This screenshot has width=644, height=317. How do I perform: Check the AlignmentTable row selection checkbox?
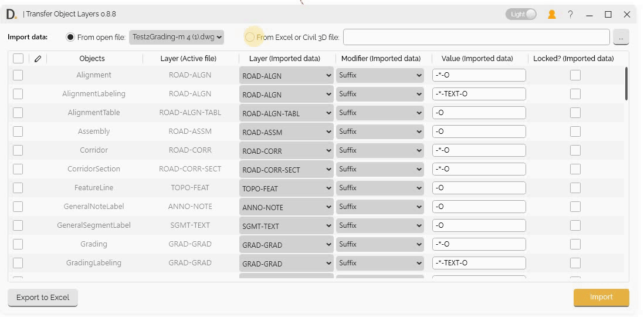point(18,113)
